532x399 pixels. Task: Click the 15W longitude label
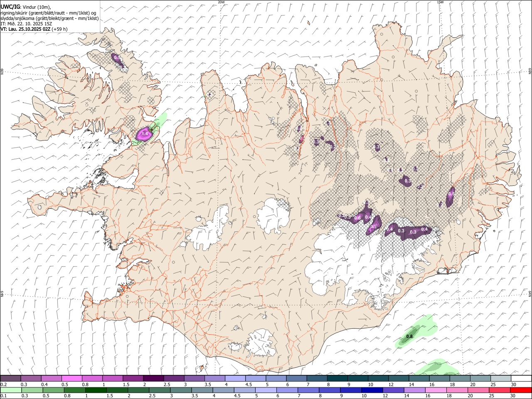440,2
